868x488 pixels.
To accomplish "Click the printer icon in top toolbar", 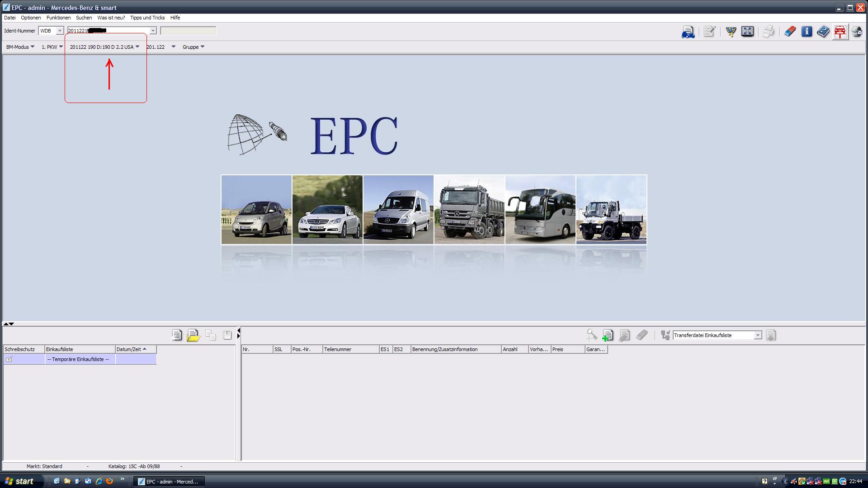I will pyautogui.click(x=768, y=32).
